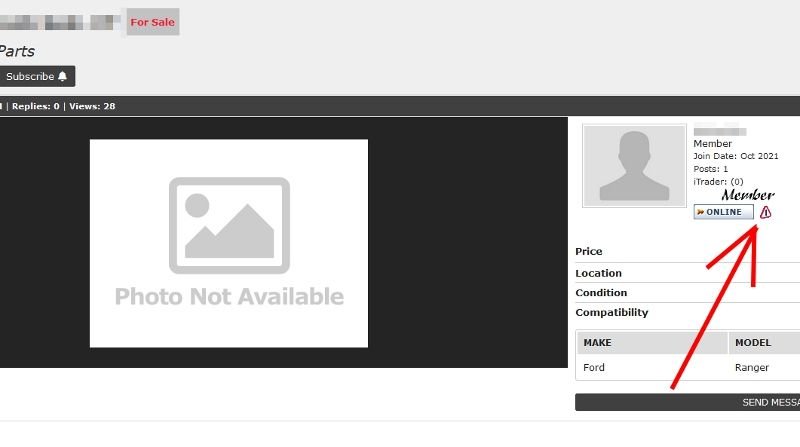This screenshot has height=447, width=800.
Task: Subscribe to this listing thread
Action: point(36,76)
